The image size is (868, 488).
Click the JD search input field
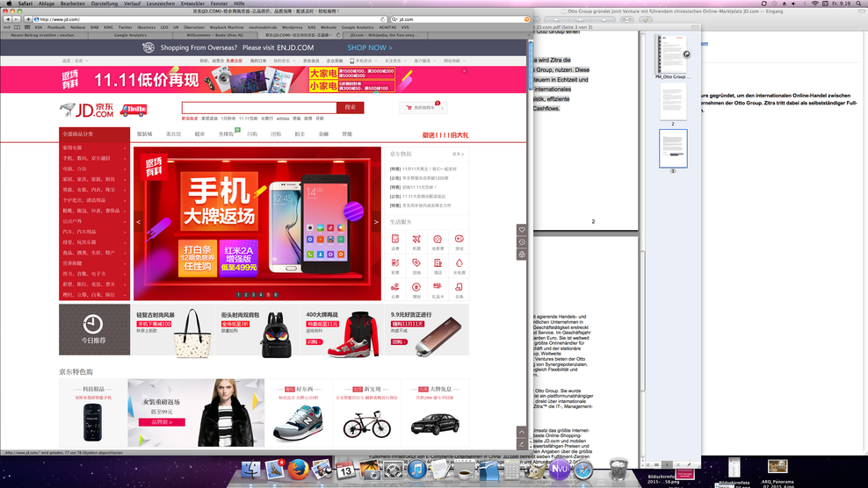pyautogui.click(x=259, y=107)
